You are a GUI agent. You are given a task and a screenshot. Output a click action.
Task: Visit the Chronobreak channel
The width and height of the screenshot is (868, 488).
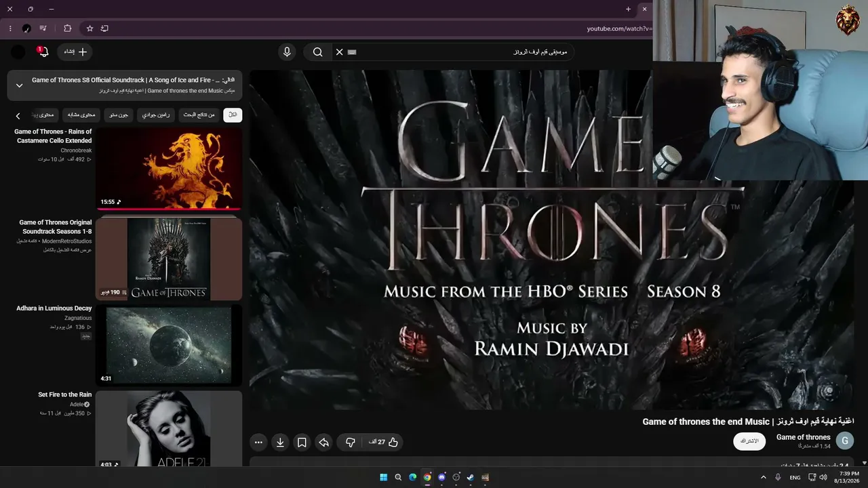[76, 150]
